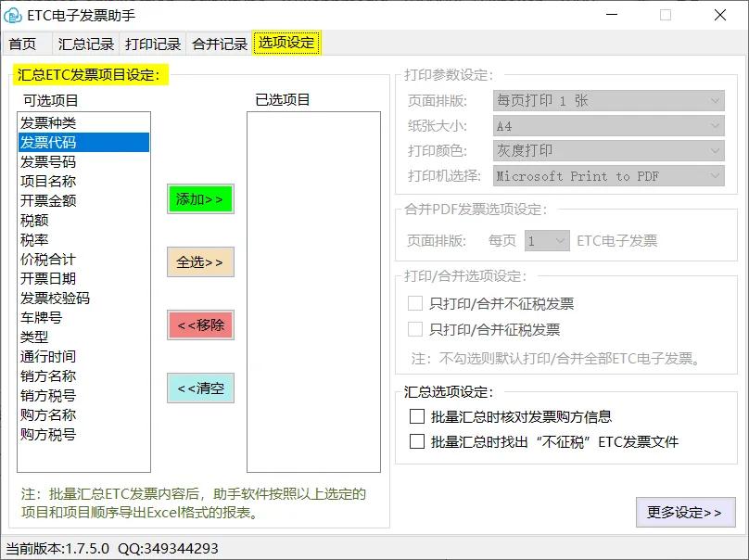Click the red <<移除 button

(x=200, y=325)
